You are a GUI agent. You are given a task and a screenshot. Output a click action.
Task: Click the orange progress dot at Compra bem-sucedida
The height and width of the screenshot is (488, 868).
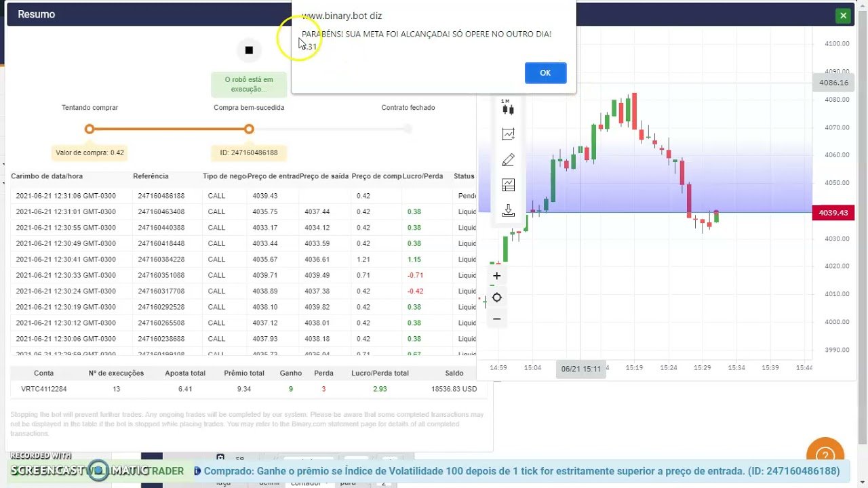[x=249, y=129]
